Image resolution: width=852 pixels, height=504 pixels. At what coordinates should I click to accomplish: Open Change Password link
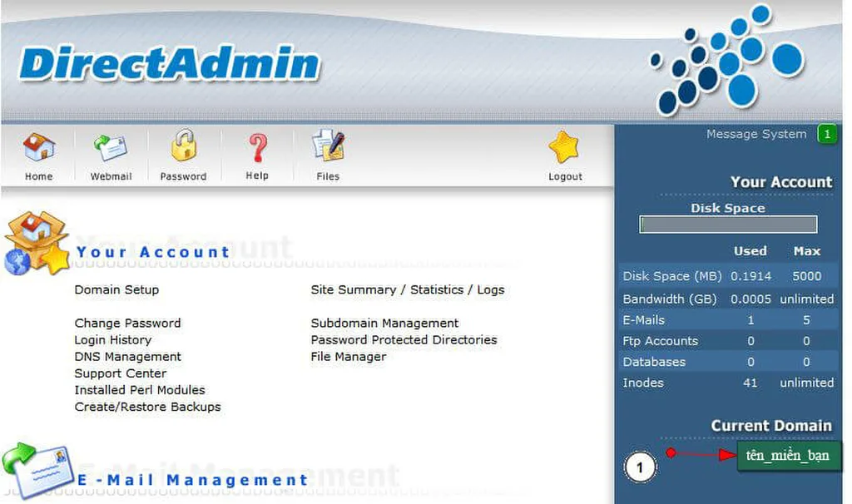pyautogui.click(x=127, y=324)
